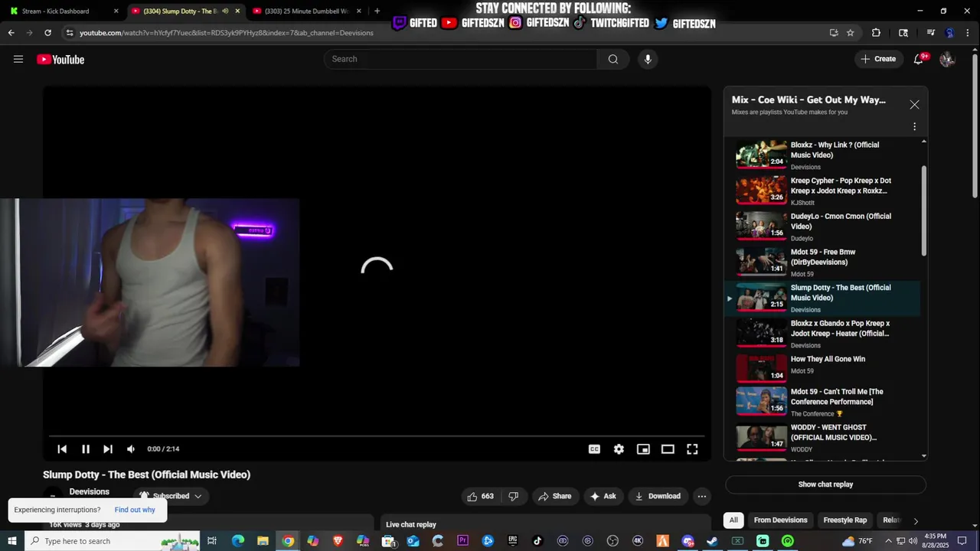
Task: Click Show chat replay button
Action: pos(825,484)
